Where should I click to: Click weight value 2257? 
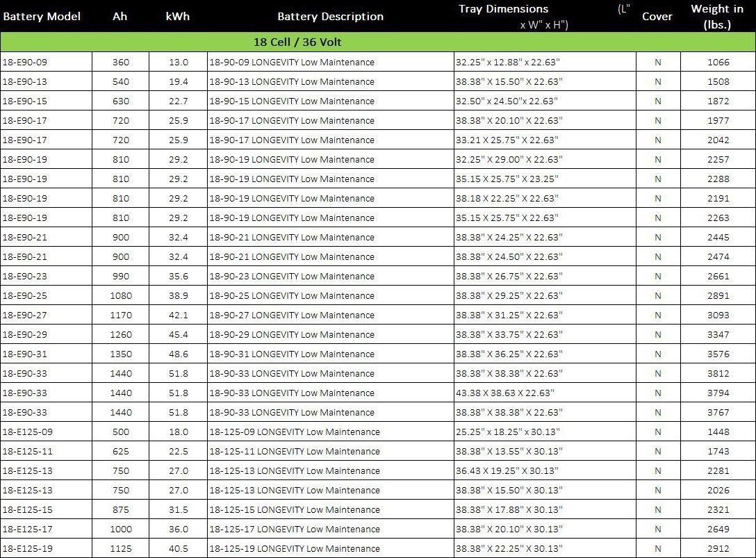[718, 160]
